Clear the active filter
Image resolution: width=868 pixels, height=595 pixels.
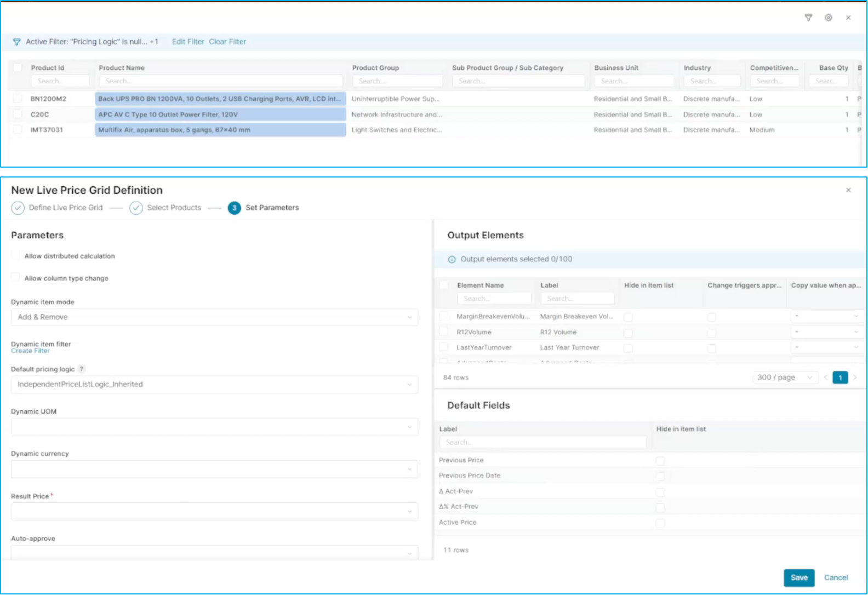pyautogui.click(x=227, y=42)
